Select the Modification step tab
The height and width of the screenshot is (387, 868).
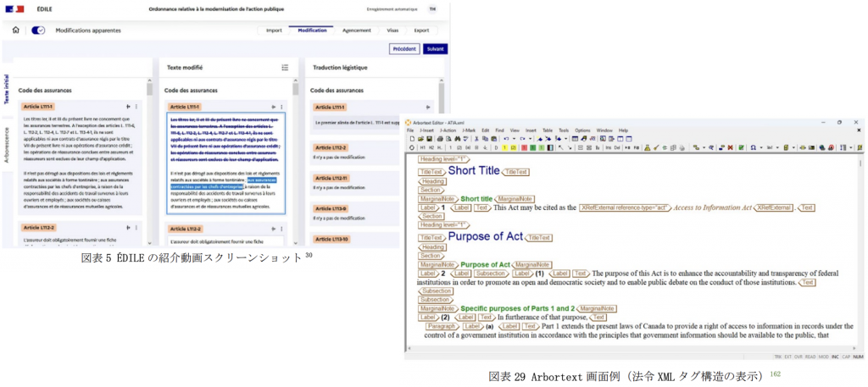(x=312, y=30)
